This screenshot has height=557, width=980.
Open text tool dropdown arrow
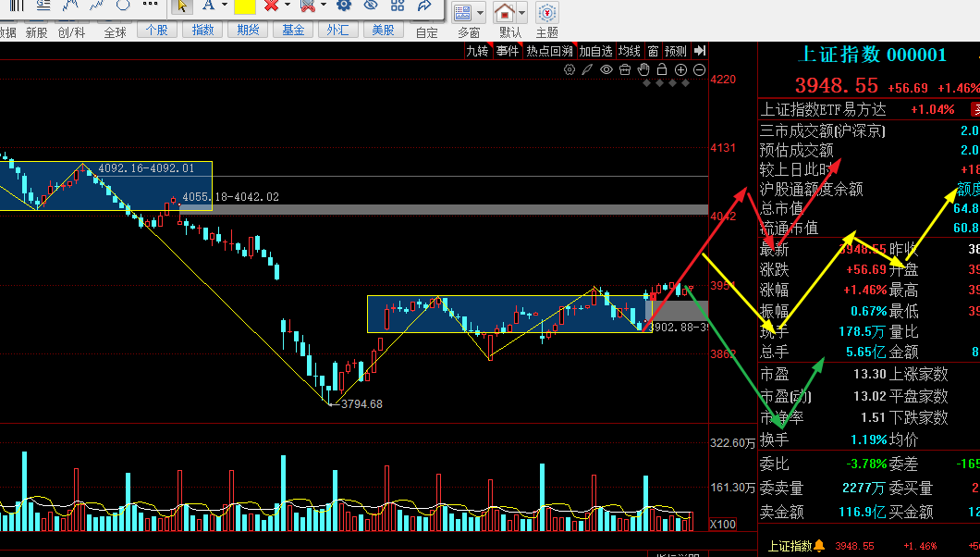pyautogui.click(x=225, y=6)
